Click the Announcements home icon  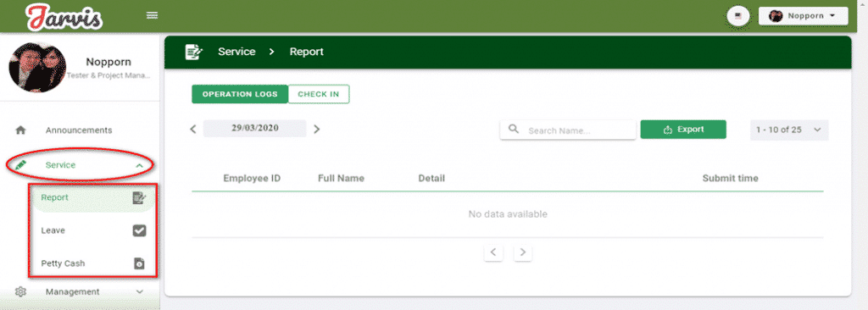(x=20, y=130)
